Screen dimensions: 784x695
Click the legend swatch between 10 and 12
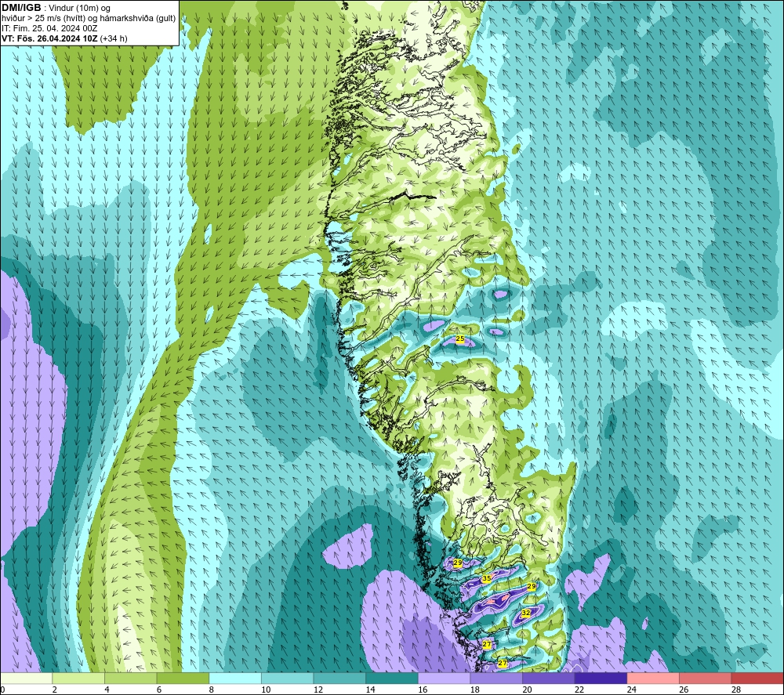pyautogui.click(x=287, y=678)
